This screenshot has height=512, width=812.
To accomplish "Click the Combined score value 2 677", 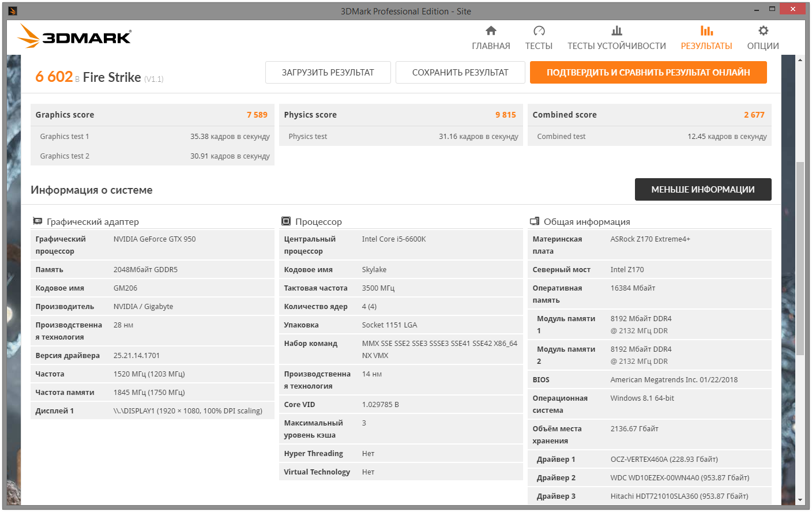I will tap(754, 115).
